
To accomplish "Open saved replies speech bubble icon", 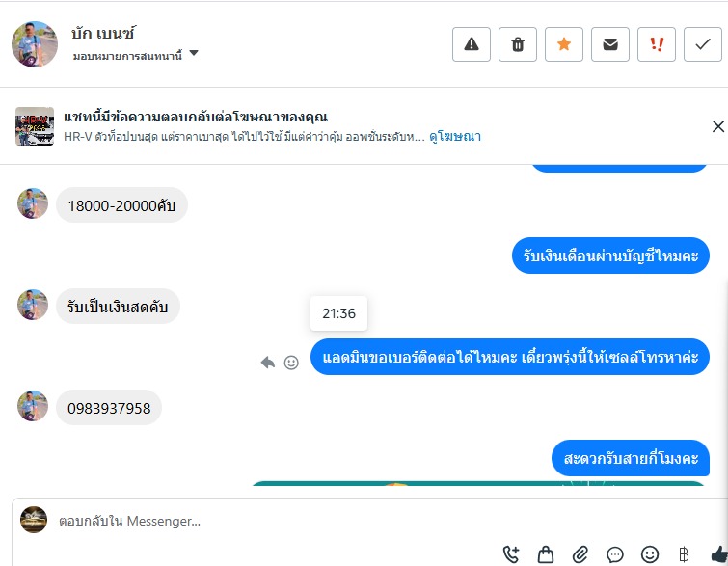I will click(615, 553).
